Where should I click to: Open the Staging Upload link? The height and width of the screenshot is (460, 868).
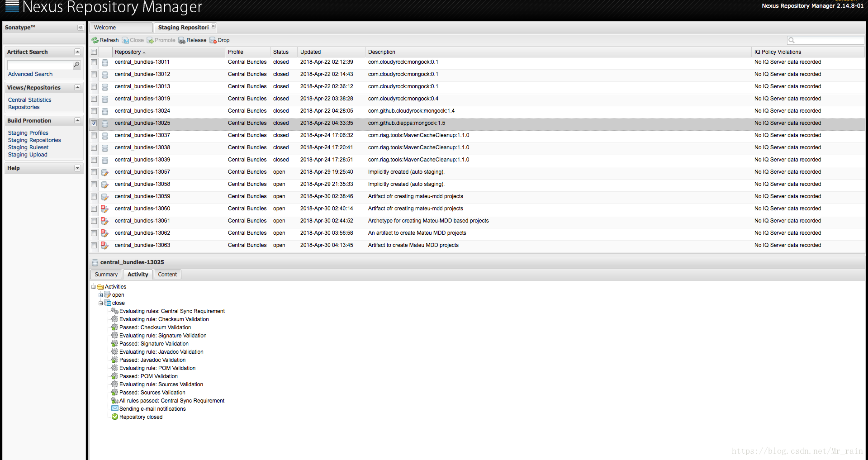(x=28, y=155)
